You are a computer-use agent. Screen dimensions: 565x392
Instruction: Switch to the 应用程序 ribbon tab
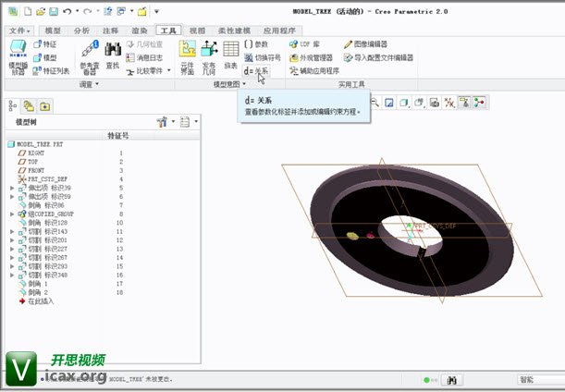pos(279,31)
